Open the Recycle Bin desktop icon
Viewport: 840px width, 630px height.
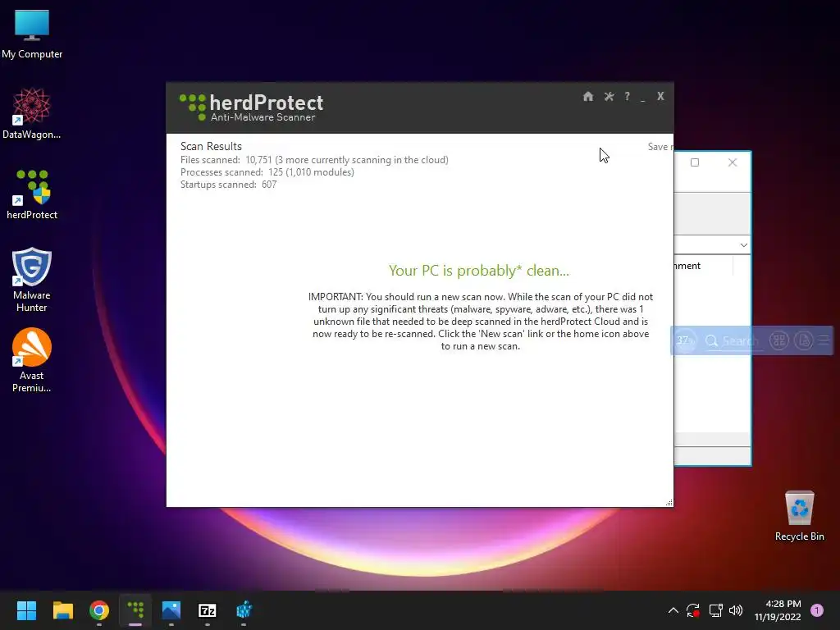[x=799, y=516]
